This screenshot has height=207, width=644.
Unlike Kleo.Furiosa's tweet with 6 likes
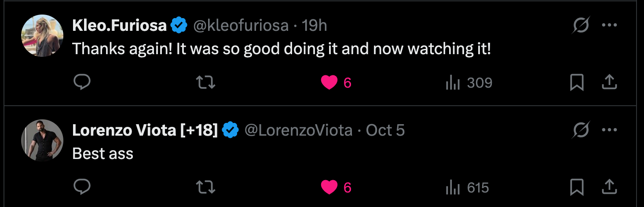[329, 82]
